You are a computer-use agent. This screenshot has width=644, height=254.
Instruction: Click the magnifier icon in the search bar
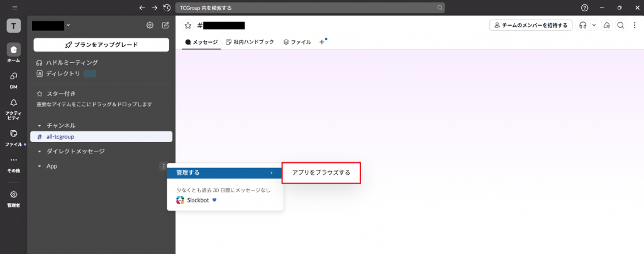[x=440, y=8]
